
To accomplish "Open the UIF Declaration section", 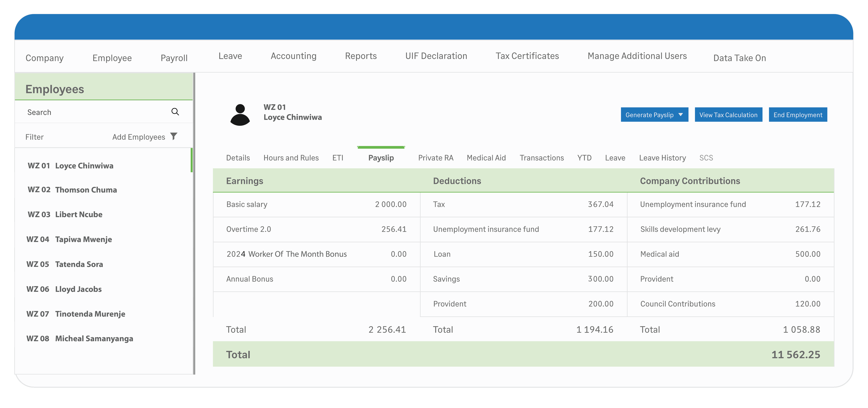I will click(436, 56).
